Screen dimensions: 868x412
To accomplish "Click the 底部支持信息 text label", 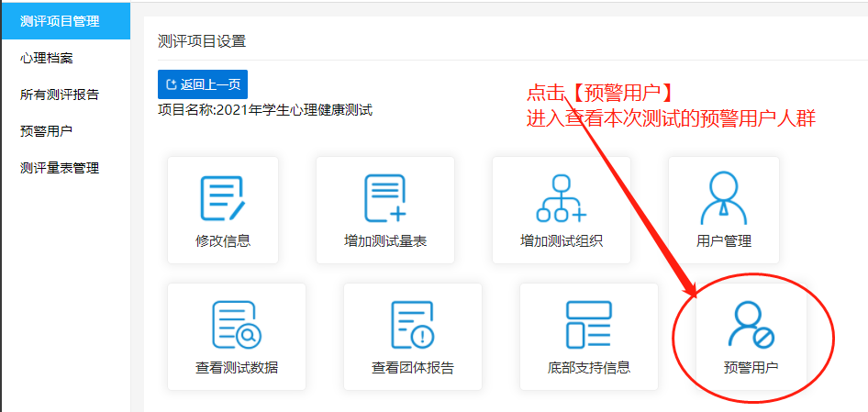I will click(588, 368).
